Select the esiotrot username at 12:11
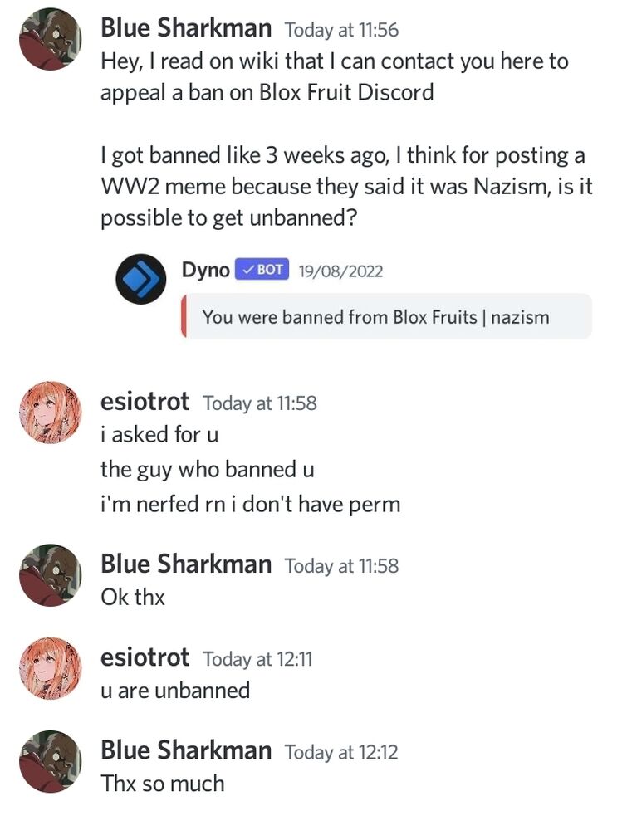The width and height of the screenshot is (627, 840). pyautogui.click(x=145, y=658)
